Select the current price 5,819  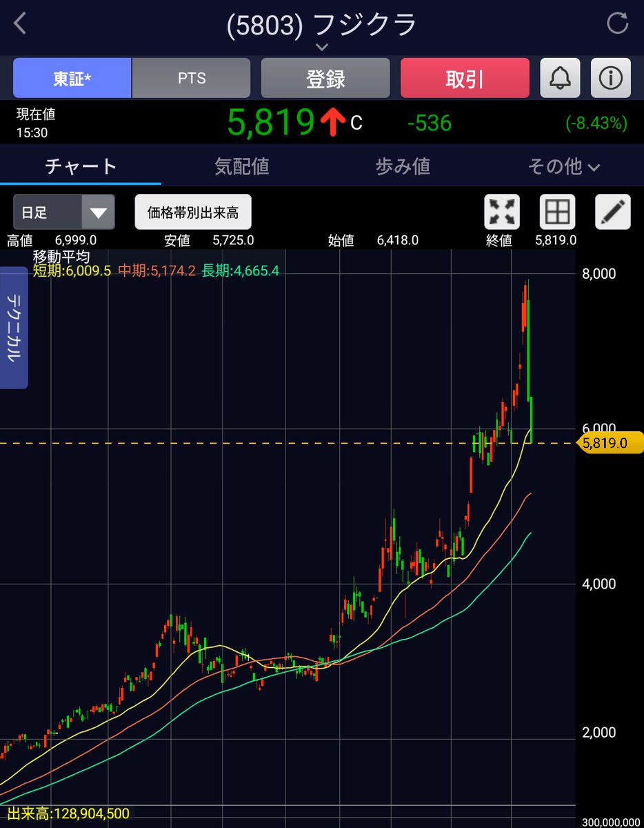pos(271,123)
